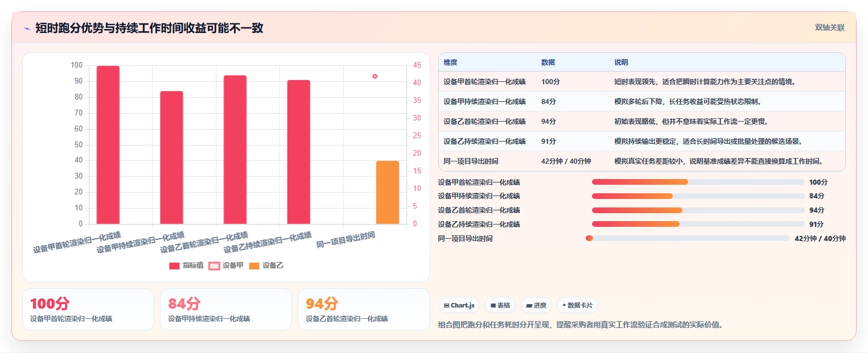The width and height of the screenshot is (868, 353).
Task: Click the 设备乙持续渲染归一化成绩 label beside progress bars
Action: [479, 225]
